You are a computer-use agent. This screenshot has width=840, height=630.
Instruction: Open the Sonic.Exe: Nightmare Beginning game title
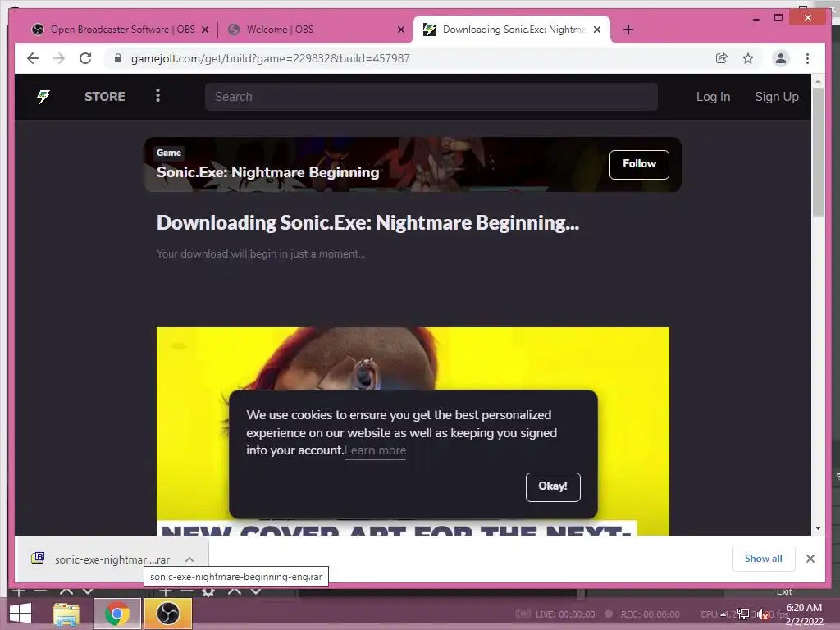pyautogui.click(x=268, y=172)
